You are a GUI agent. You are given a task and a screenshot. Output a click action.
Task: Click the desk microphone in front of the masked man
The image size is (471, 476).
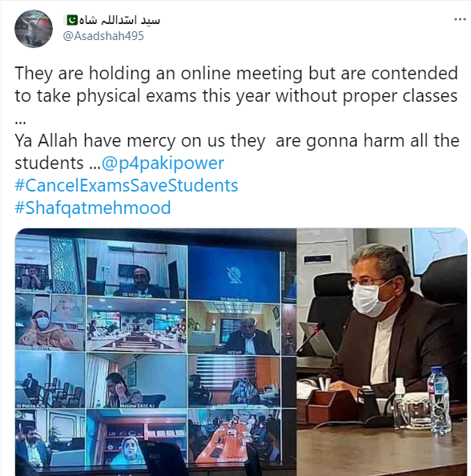coord(311,336)
